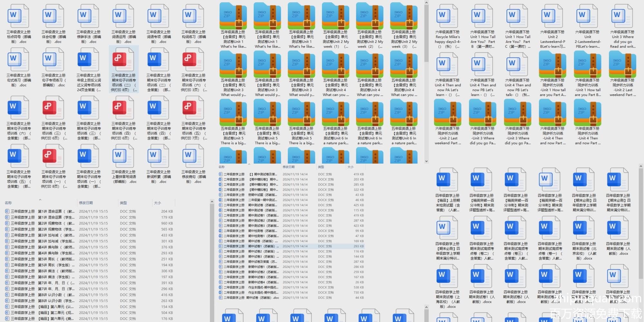644x322 pixels.
Task: Click 名称 column header in 二年级数学 list
Action: coord(222,167)
